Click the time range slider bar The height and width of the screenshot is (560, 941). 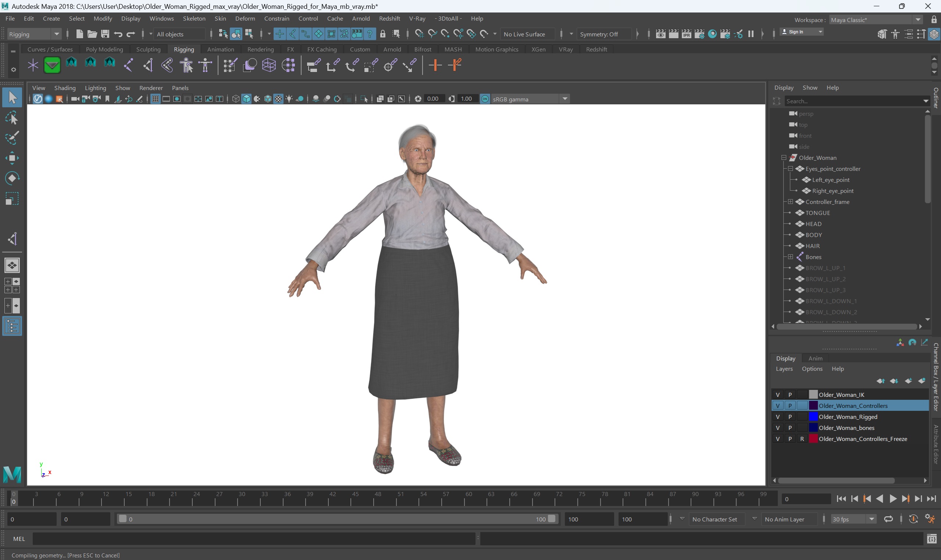point(337,519)
